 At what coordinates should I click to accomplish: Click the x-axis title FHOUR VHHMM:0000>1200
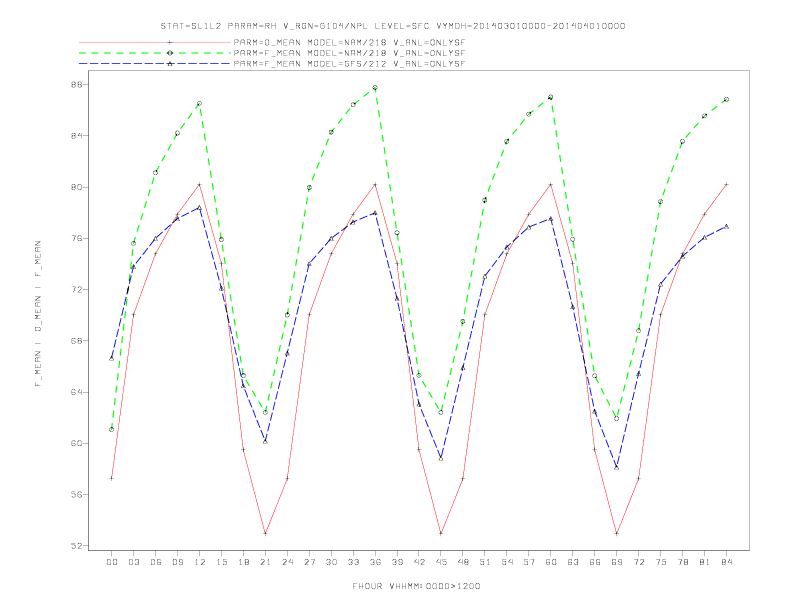point(416,586)
